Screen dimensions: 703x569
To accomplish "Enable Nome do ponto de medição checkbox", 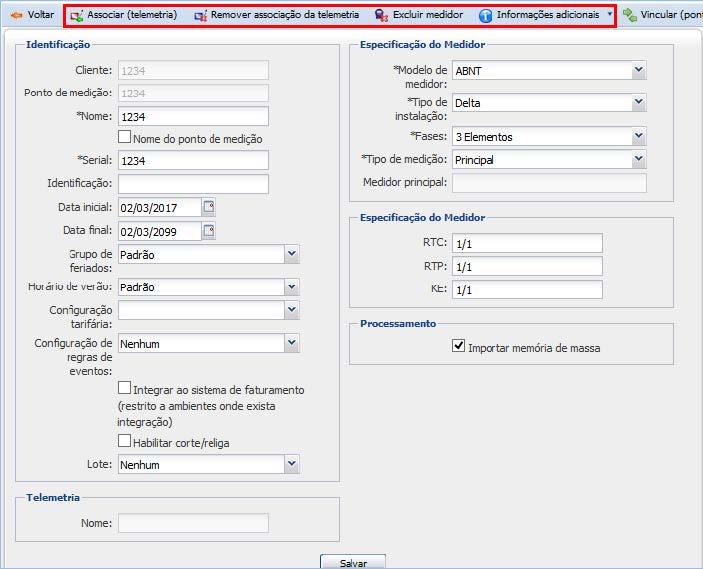I will click(124, 138).
